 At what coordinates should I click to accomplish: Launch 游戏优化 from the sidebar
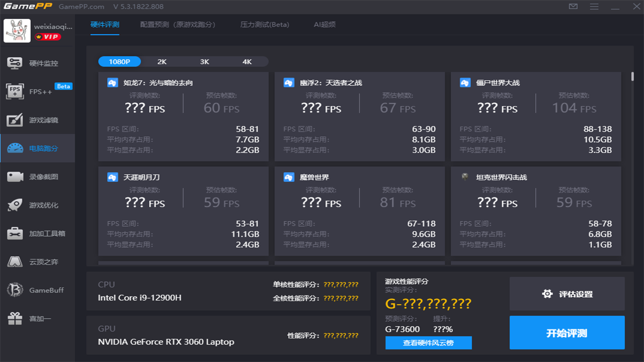pos(37,205)
